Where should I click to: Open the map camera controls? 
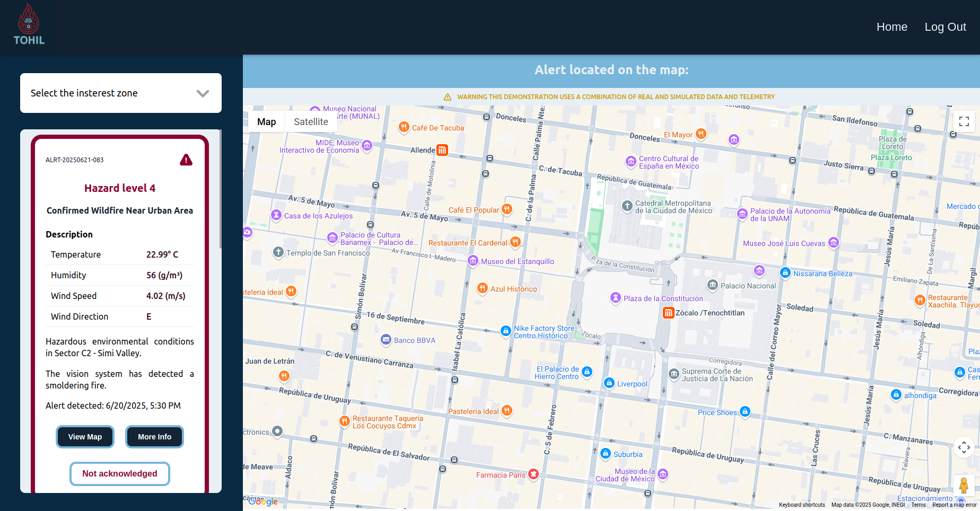click(964, 447)
